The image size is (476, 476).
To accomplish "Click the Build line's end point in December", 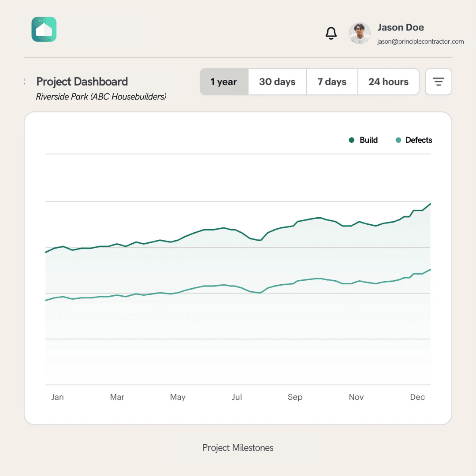I will point(430,204).
